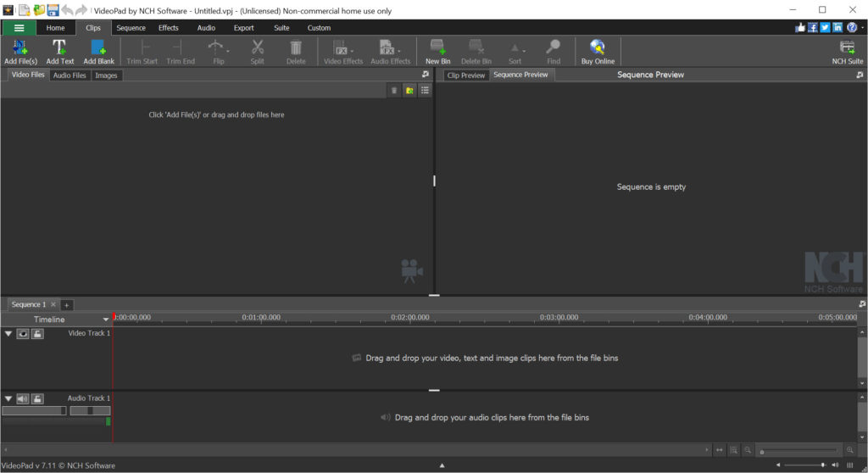Switch to the Home ribbon tab
The height and width of the screenshot is (473, 868).
(55, 28)
